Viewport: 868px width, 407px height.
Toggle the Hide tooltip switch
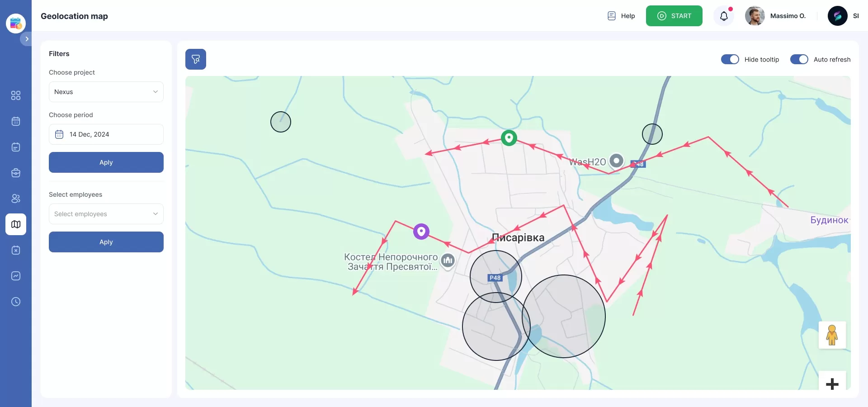point(730,59)
